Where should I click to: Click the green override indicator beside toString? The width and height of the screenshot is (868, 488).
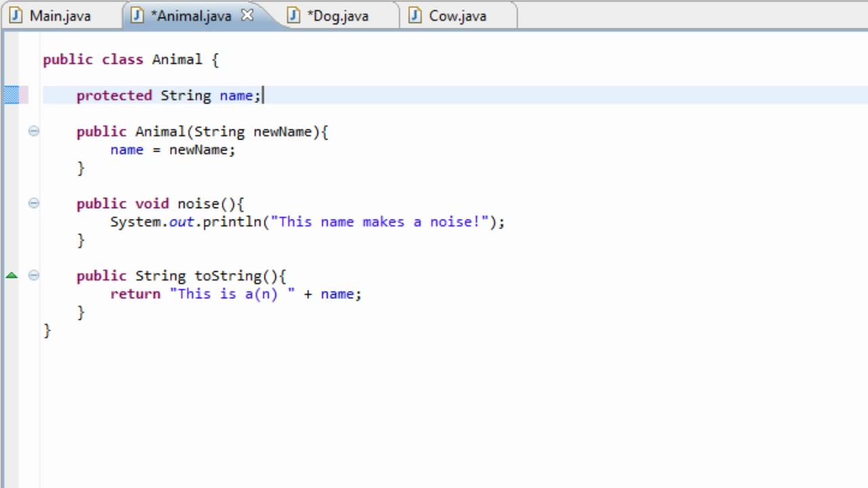(12, 275)
